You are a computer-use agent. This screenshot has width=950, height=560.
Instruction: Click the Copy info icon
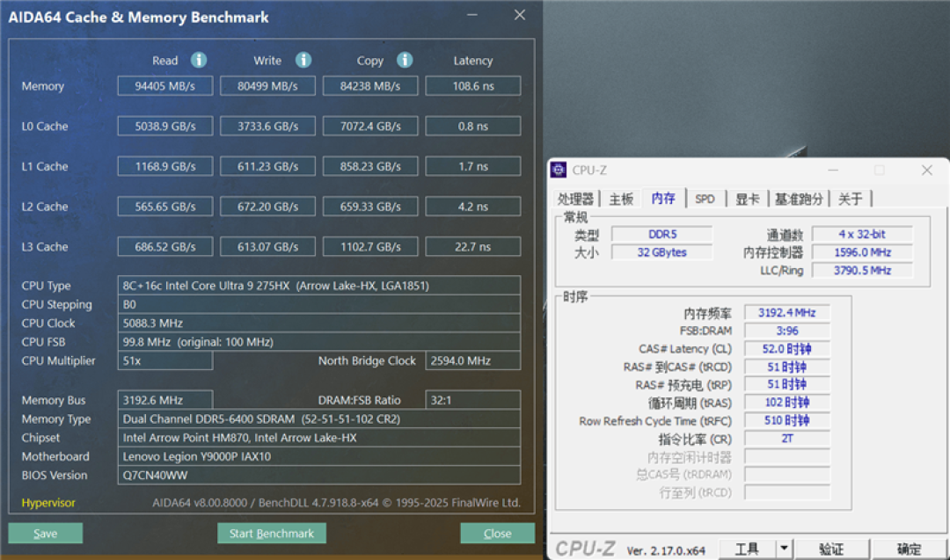[405, 60]
